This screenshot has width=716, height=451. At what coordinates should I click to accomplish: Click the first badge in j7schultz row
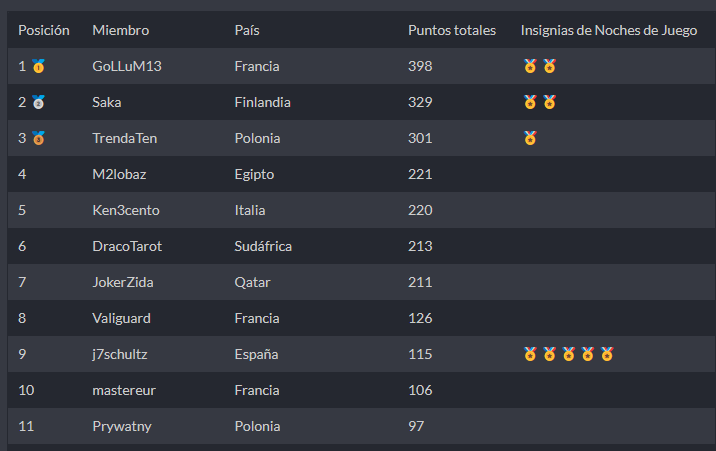[x=530, y=354]
